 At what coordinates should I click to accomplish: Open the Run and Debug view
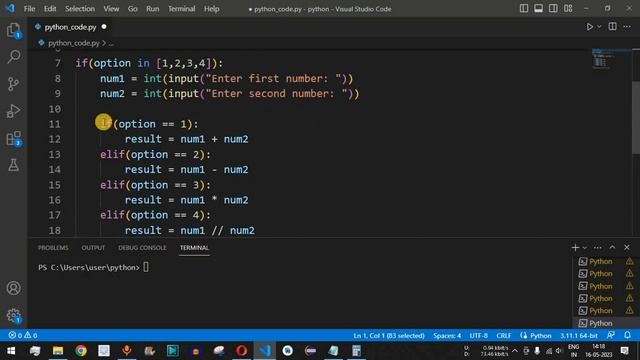click(13, 111)
